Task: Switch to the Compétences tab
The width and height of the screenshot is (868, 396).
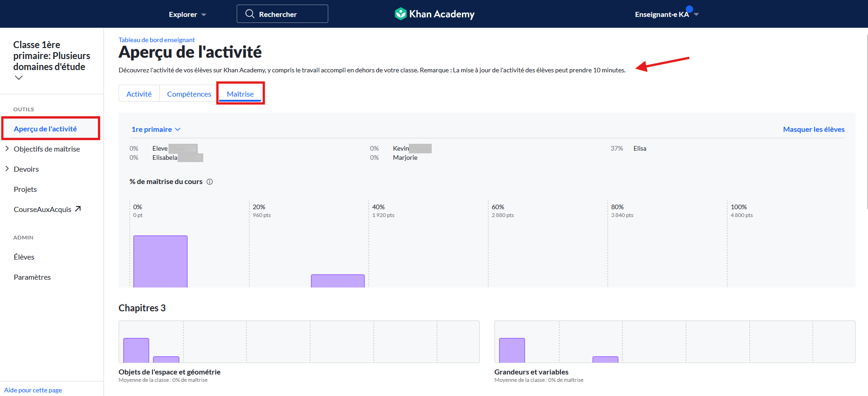Action: 189,94
